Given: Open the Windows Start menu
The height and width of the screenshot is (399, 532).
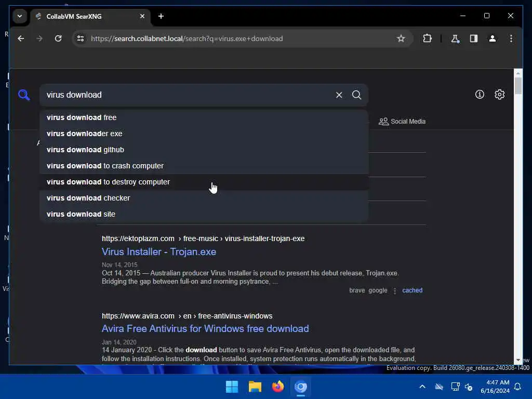Looking at the screenshot, I should click(x=232, y=387).
